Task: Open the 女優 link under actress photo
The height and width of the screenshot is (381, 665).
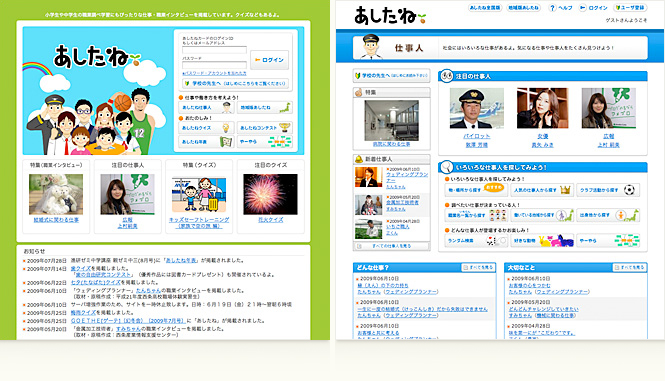Action: (x=543, y=136)
